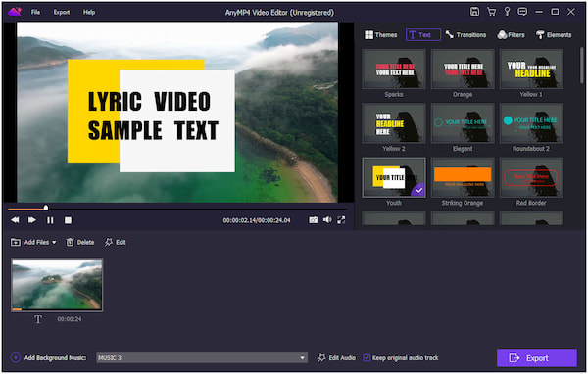
Task: Rewind using the previous frame button
Action: click(x=15, y=220)
